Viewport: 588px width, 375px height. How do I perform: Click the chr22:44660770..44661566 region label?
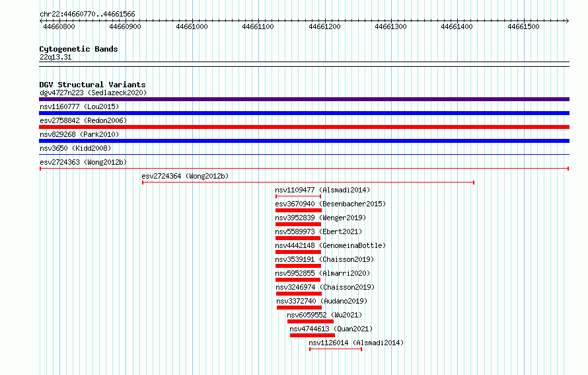(87, 14)
